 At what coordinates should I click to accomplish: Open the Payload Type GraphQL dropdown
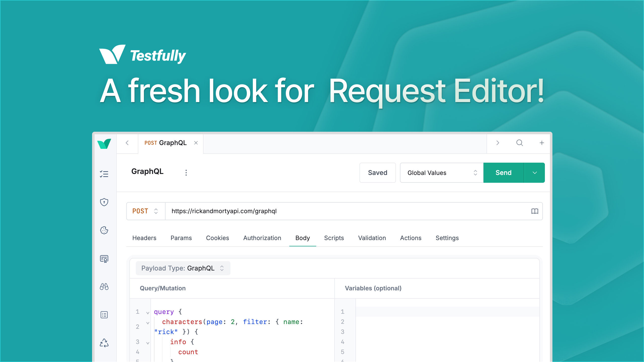(183, 268)
